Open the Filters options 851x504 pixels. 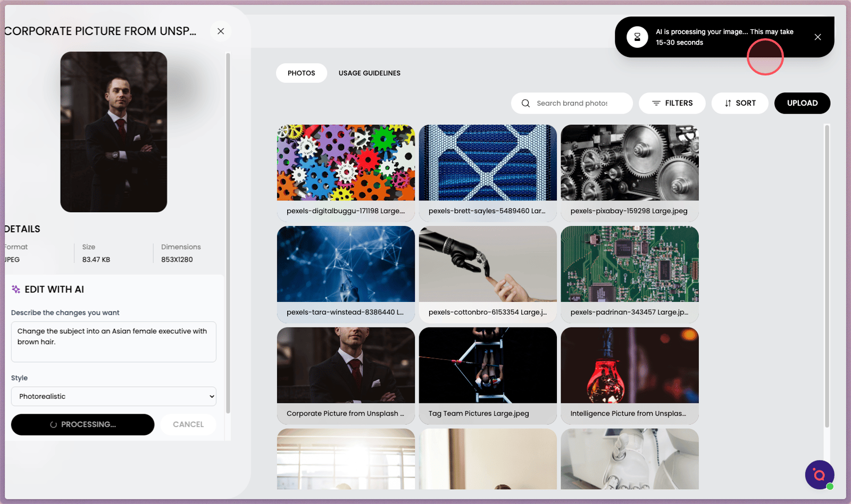coord(672,103)
